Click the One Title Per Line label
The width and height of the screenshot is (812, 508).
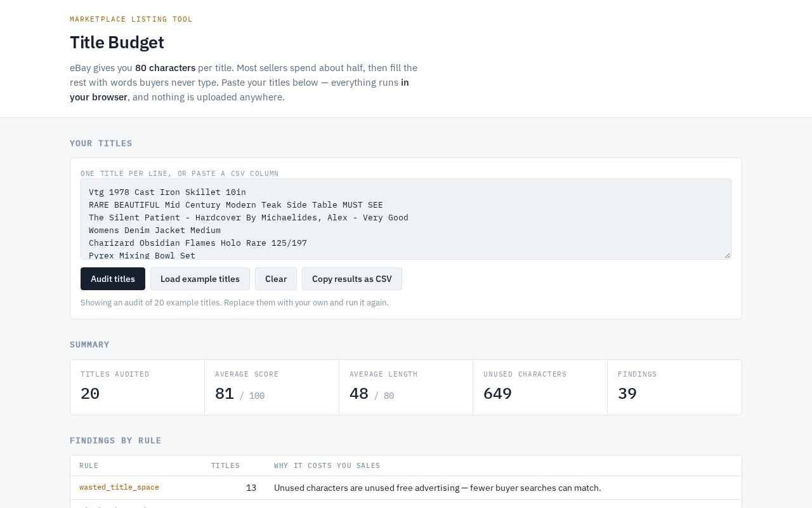(x=180, y=173)
